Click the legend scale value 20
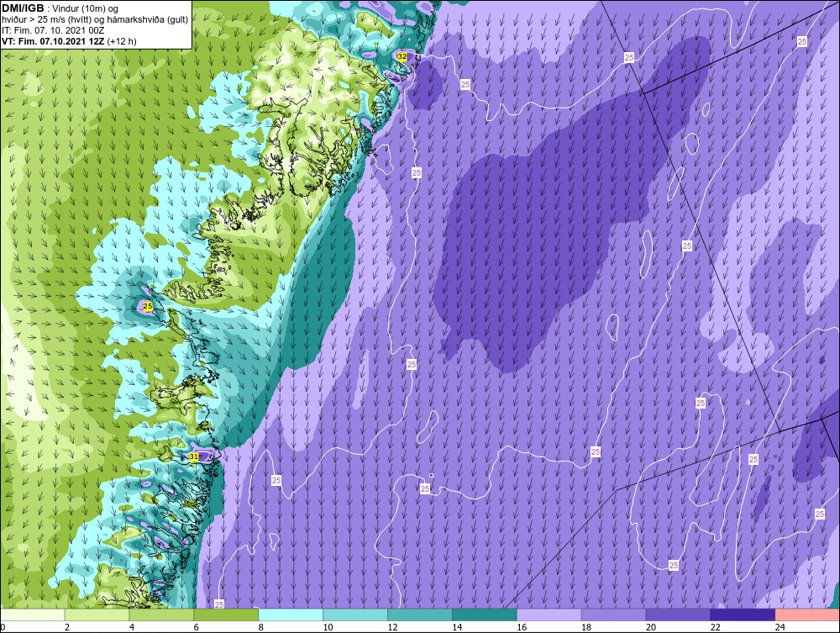 [x=651, y=627]
